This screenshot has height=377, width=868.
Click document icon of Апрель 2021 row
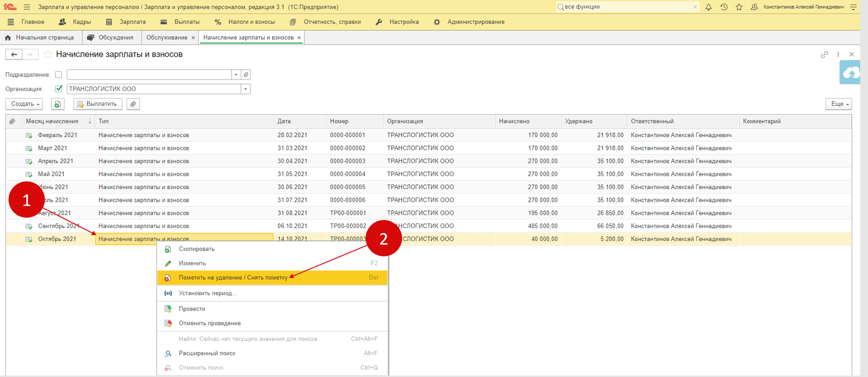coord(29,161)
